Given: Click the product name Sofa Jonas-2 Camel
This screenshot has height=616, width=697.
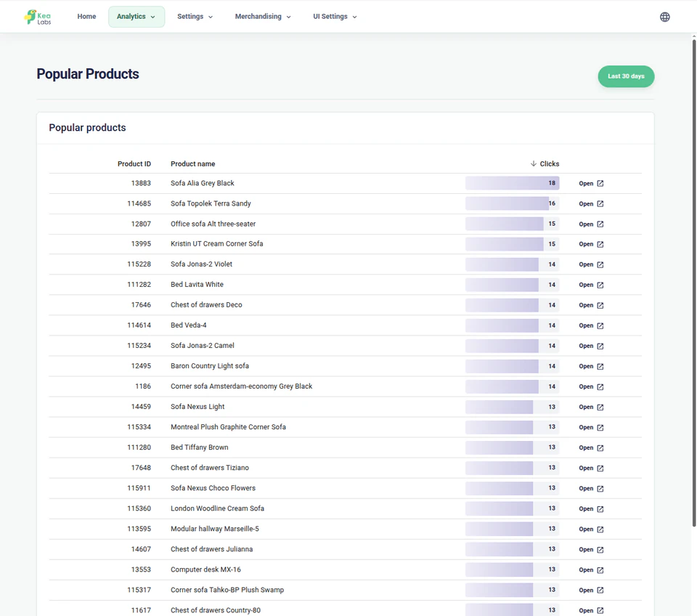Looking at the screenshot, I should (203, 346).
